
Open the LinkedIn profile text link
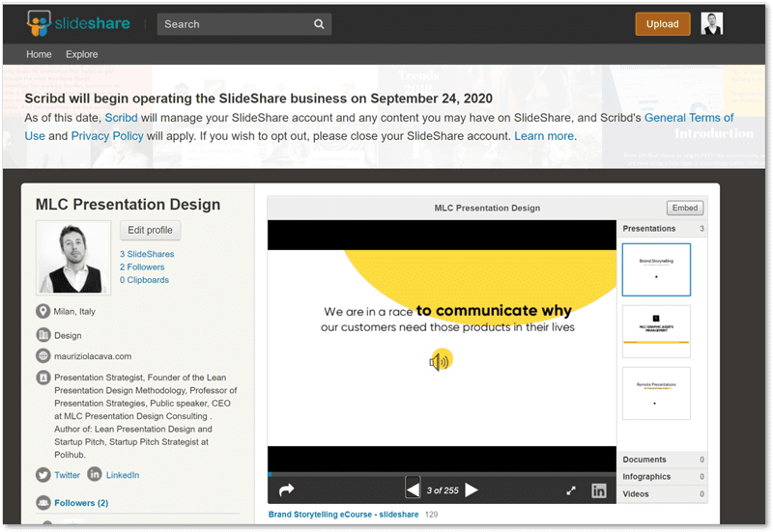[123, 475]
